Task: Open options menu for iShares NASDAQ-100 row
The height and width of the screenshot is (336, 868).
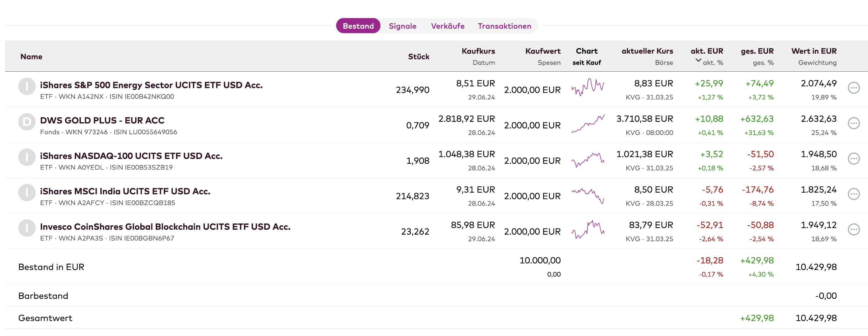Action: coord(854,159)
